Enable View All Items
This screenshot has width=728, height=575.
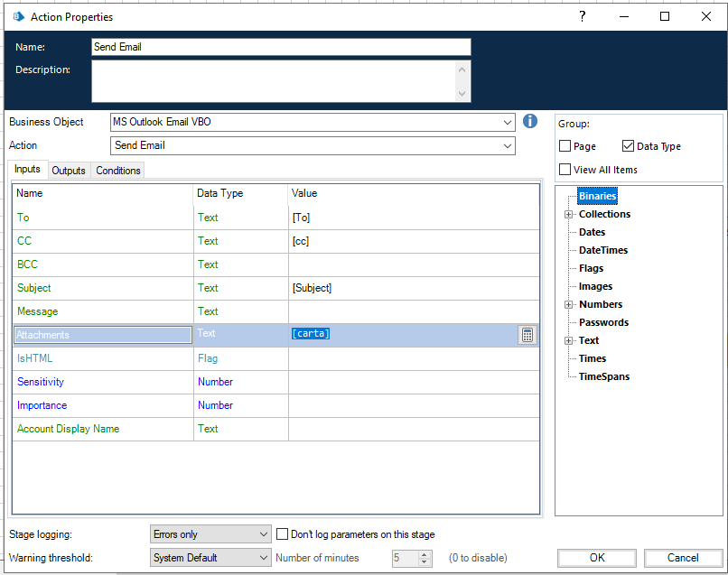565,169
